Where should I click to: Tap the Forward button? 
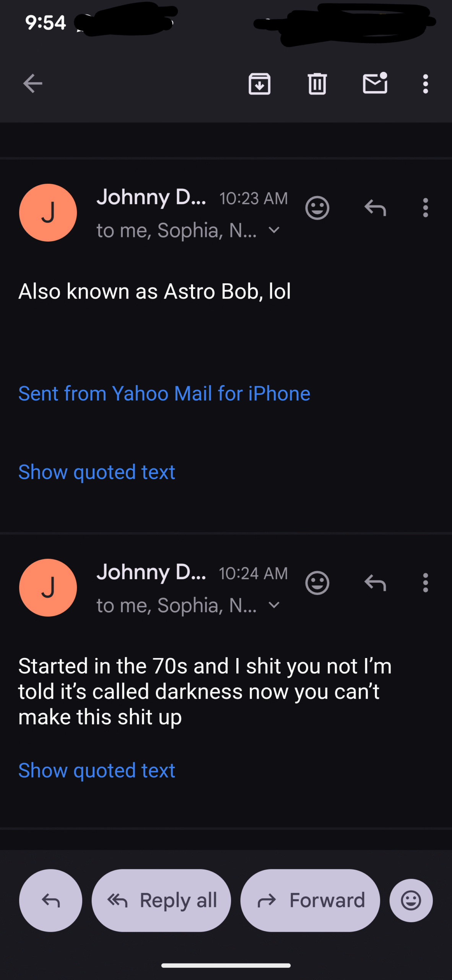[x=310, y=900]
